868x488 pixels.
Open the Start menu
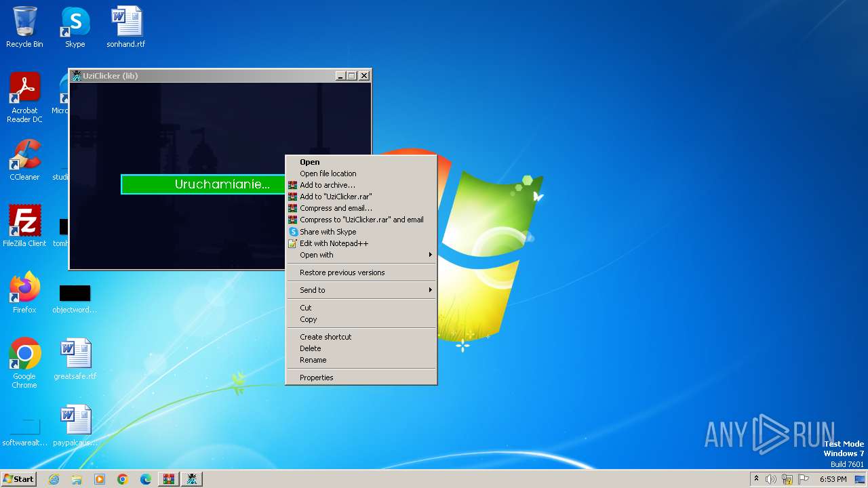click(x=19, y=479)
